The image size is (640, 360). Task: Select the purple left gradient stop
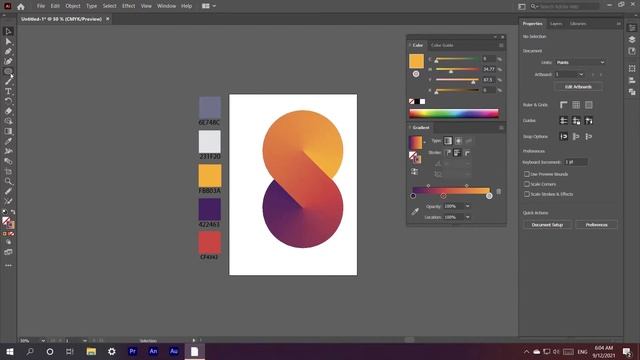413,196
